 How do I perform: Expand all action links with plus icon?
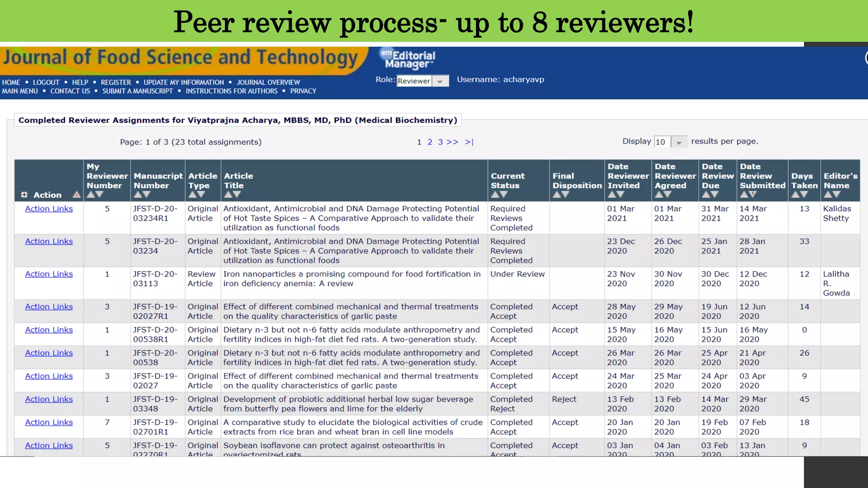[24, 195]
